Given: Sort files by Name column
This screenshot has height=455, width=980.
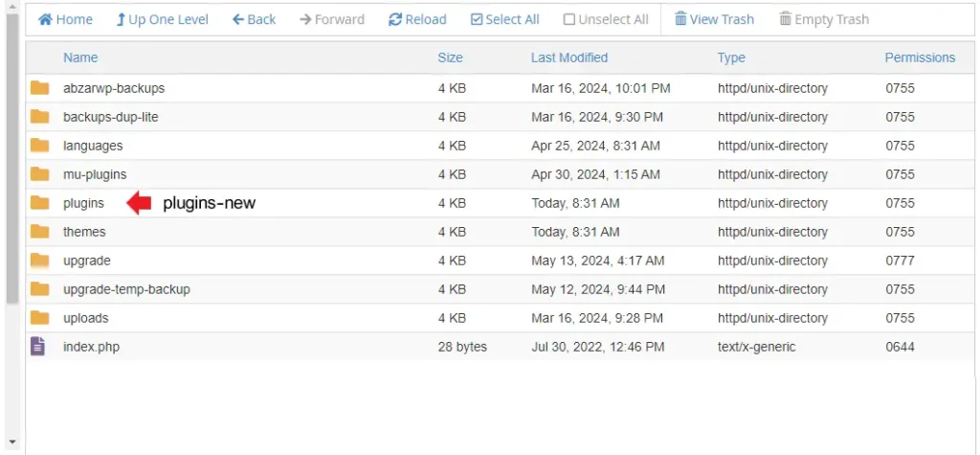Looking at the screenshot, I should [x=80, y=57].
